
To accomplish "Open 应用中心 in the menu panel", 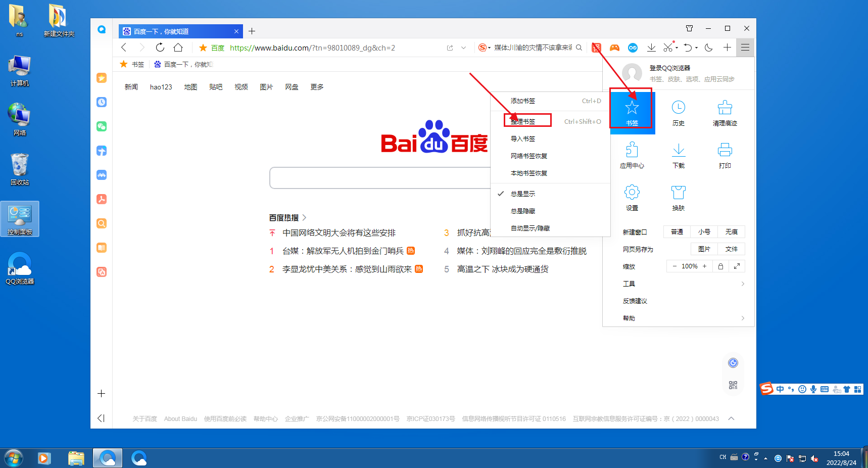I will (632, 156).
